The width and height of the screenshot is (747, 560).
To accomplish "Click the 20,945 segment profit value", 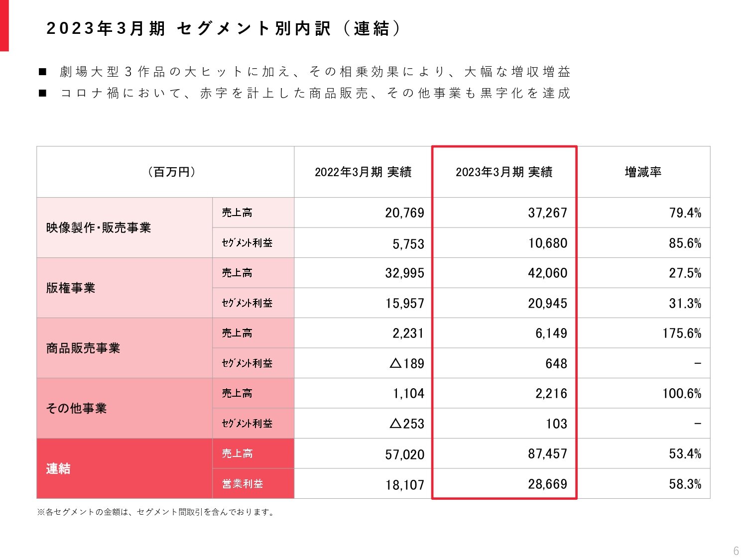I will point(547,303).
